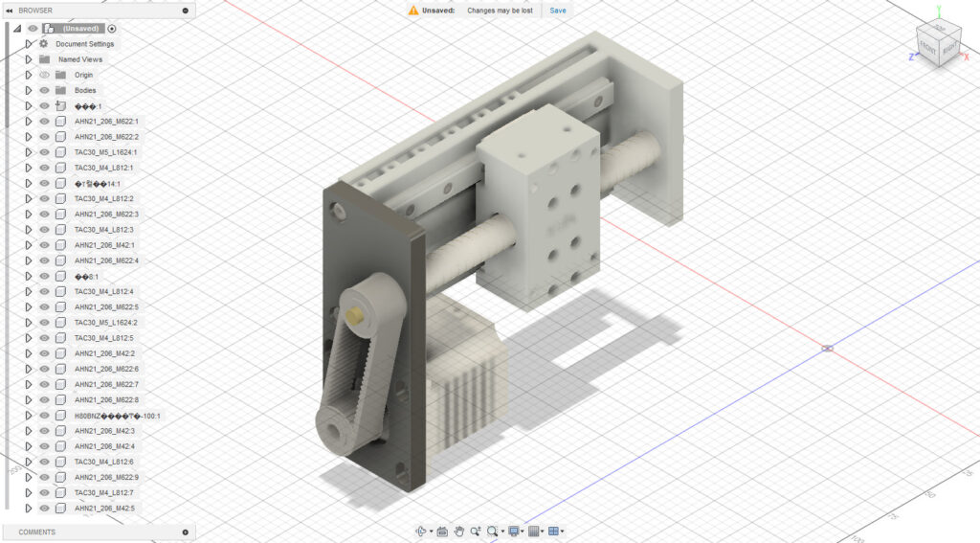Collapse the (Unsaved) root tree node

(16, 29)
